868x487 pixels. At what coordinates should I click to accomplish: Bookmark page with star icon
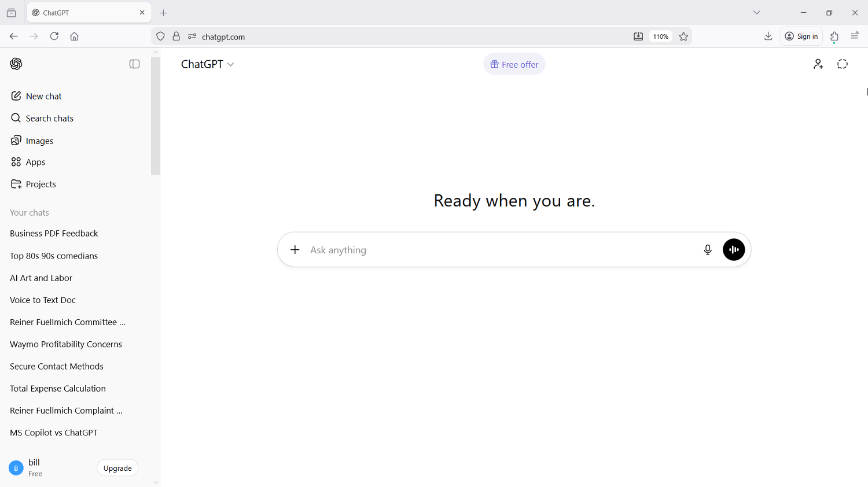[x=683, y=36]
